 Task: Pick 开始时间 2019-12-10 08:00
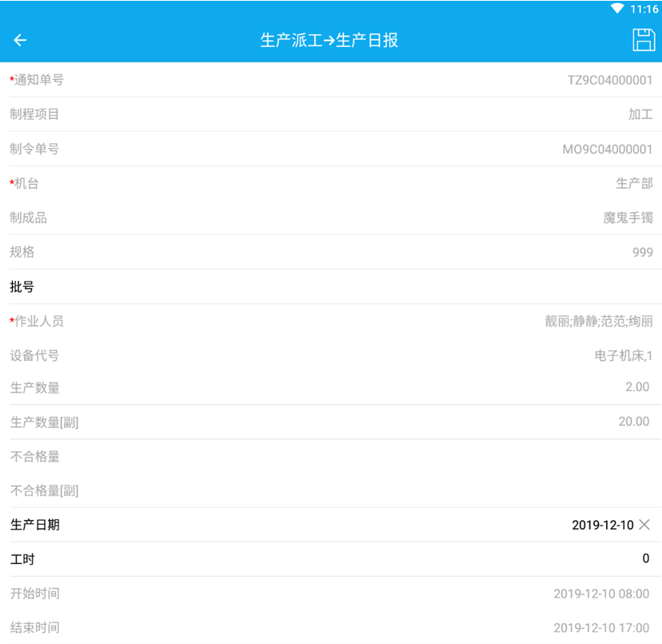tap(601, 594)
